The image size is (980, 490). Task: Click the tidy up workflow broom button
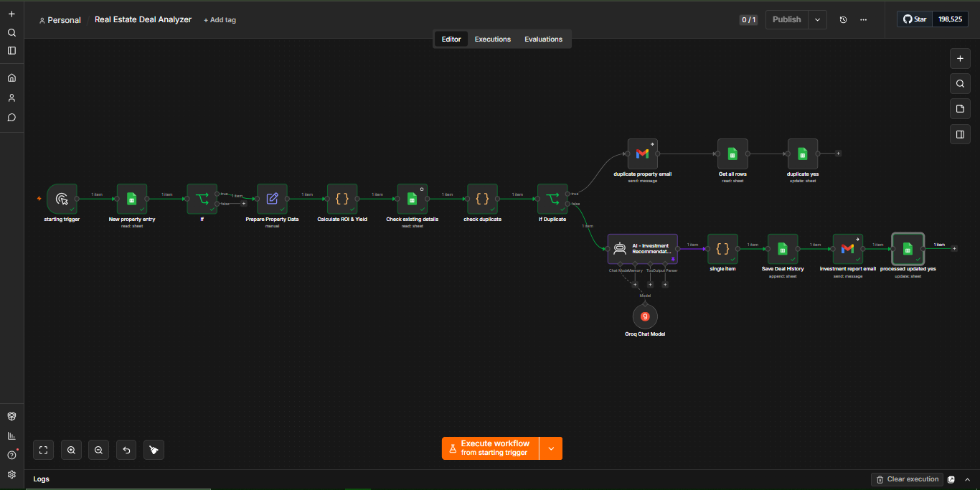pyautogui.click(x=154, y=450)
